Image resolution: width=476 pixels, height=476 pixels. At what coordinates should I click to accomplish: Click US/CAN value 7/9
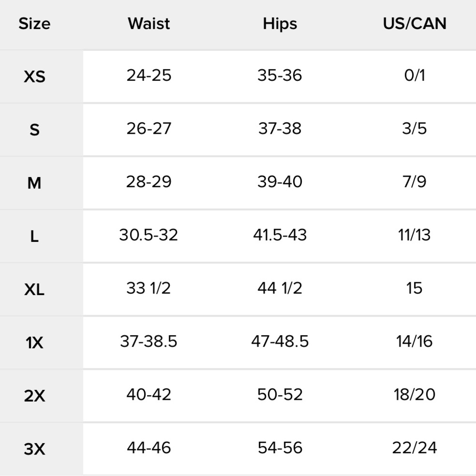(x=415, y=182)
